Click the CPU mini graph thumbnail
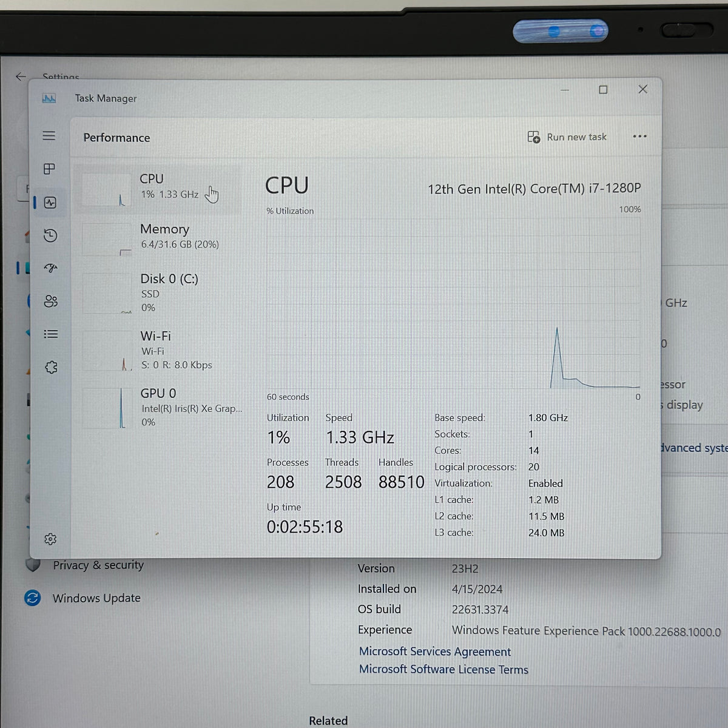728x728 pixels. tap(106, 190)
